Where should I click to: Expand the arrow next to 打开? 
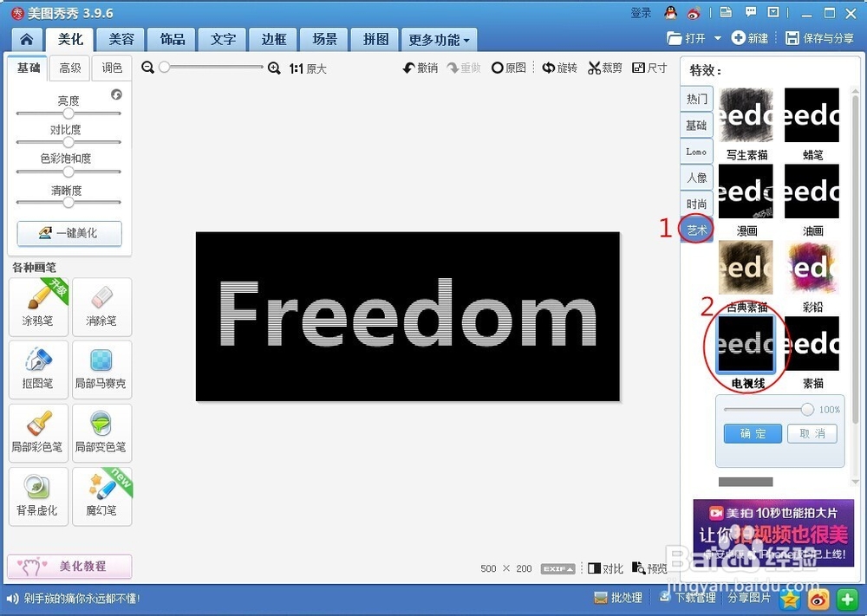pyautogui.click(x=718, y=38)
